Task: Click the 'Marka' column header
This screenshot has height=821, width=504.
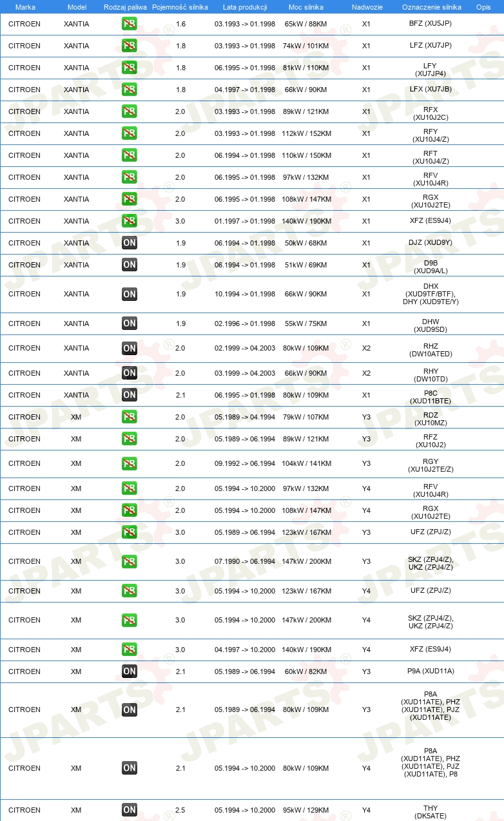Action: pos(25,7)
